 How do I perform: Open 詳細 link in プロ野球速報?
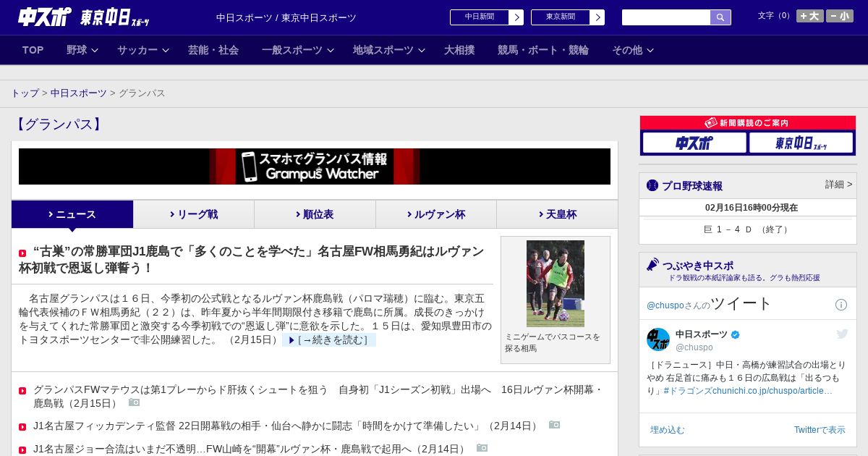[x=838, y=185]
